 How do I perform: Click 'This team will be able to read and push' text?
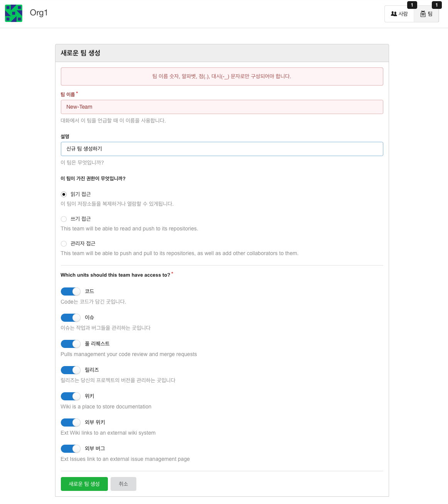tap(129, 228)
